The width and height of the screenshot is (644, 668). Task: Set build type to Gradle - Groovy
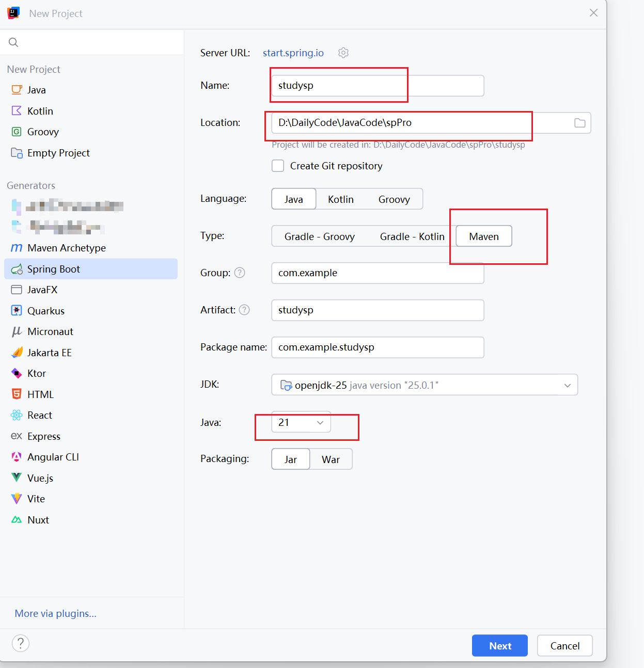(x=320, y=236)
